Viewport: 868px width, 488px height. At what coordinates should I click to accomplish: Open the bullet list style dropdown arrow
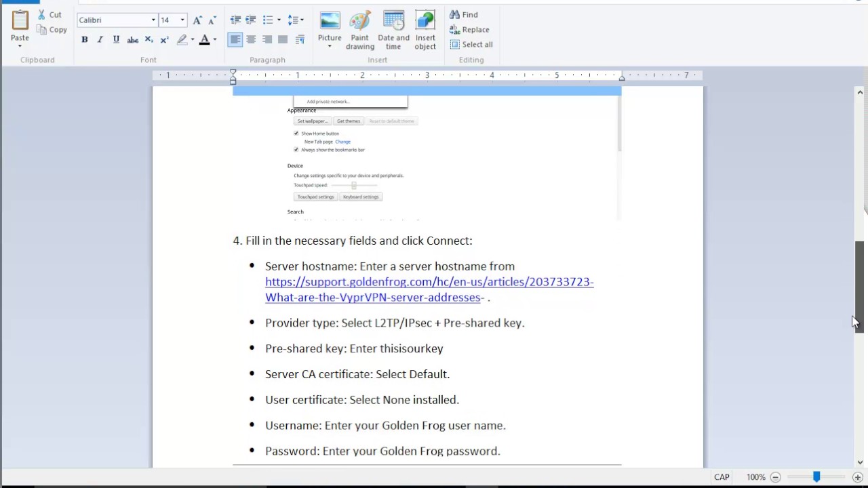pyautogui.click(x=279, y=20)
